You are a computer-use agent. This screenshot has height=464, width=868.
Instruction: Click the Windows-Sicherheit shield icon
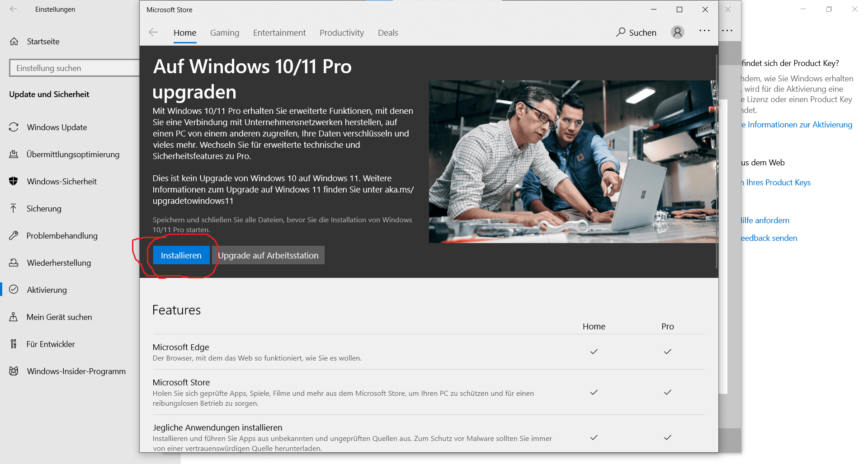14,182
